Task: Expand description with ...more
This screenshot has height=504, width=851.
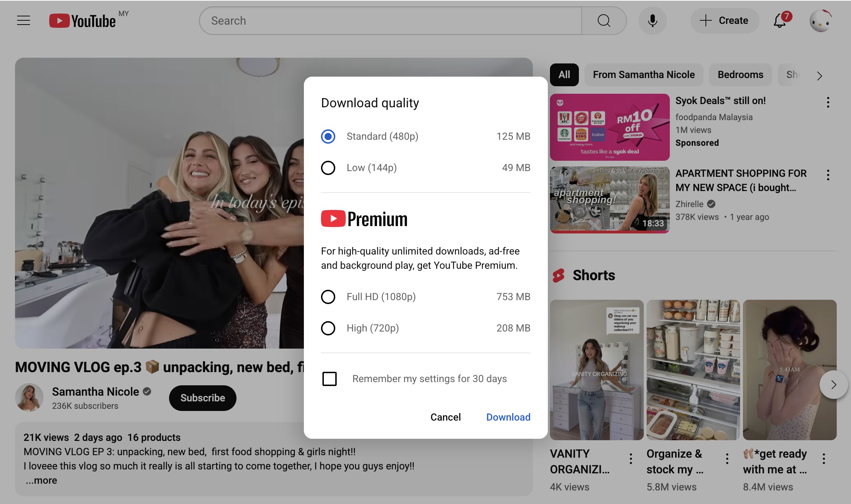Action: (x=41, y=480)
